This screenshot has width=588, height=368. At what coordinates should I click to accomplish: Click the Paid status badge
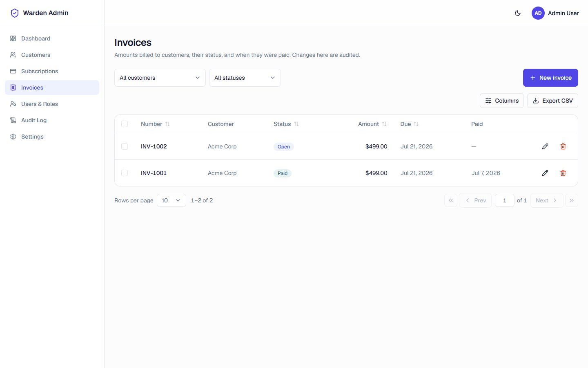tap(283, 173)
